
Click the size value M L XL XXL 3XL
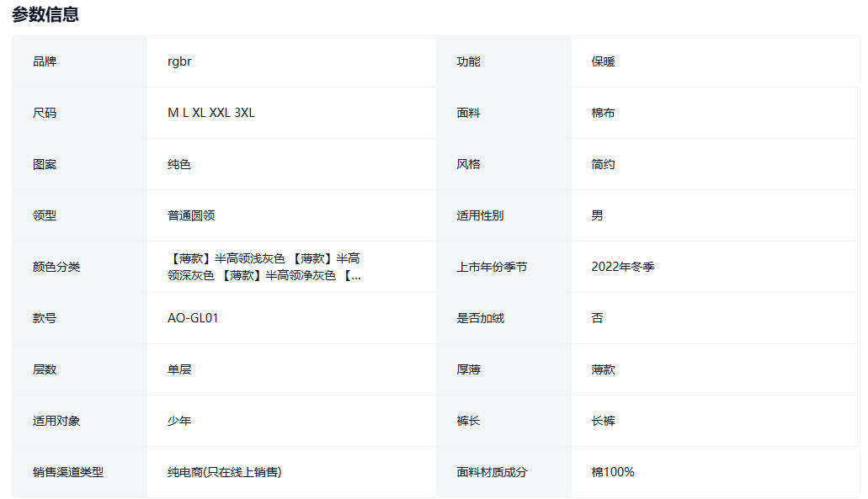point(210,113)
